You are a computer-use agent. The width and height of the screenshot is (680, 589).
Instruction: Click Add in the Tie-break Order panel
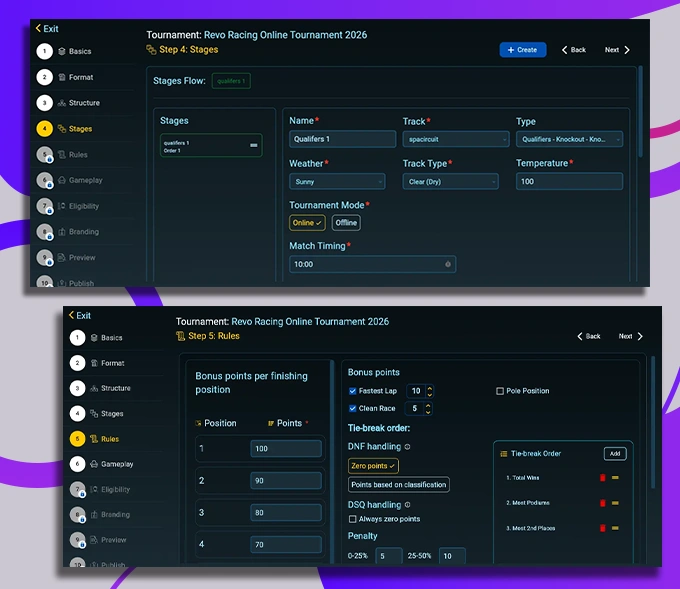click(615, 454)
